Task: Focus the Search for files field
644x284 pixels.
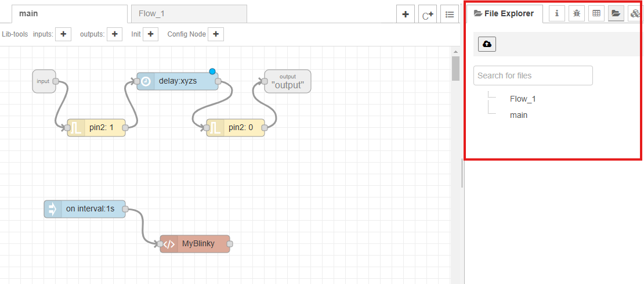Action: 533,76
